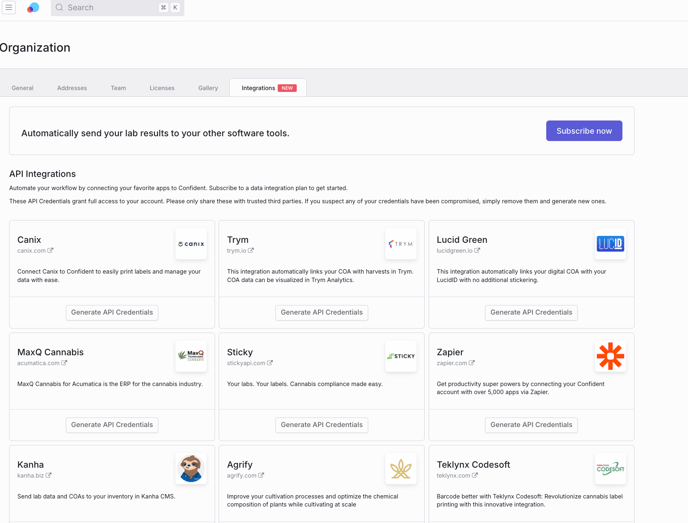Click the Canix card title
This screenshot has width=688, height=523.
coord(29,240)
